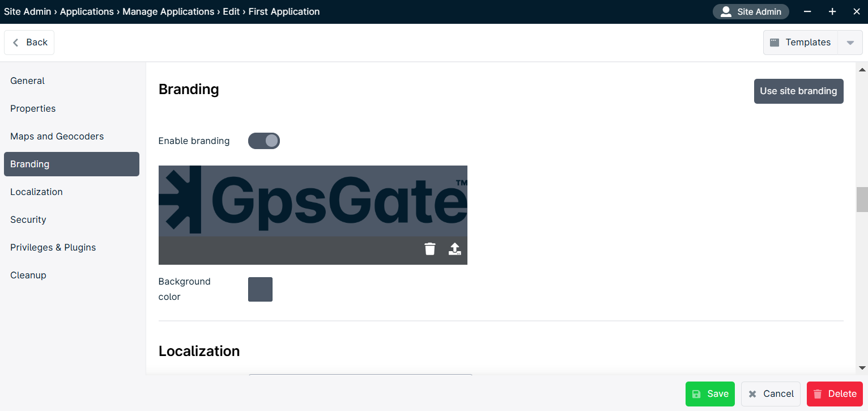Click the GpsGate logo preview
This screenshot has height=411, width=868.
(x=313, y=201)
